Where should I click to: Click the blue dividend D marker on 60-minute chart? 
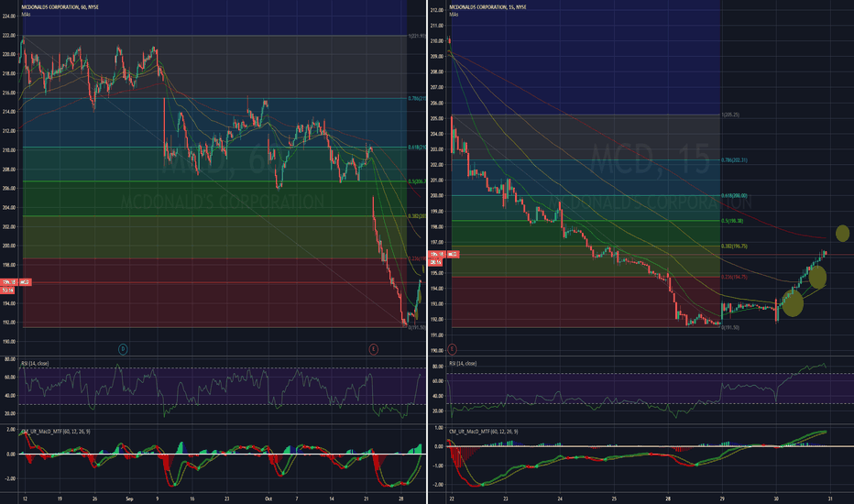point(123,349)
